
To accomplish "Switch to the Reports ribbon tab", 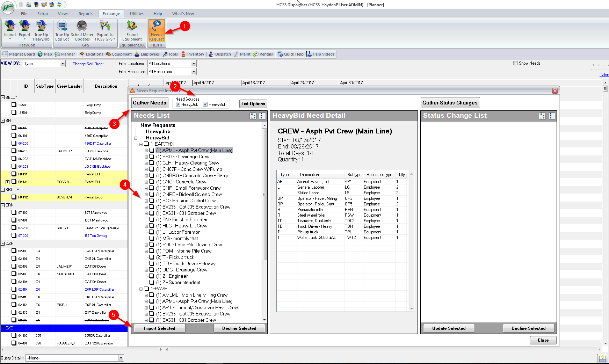I will (x=86, y=14).
